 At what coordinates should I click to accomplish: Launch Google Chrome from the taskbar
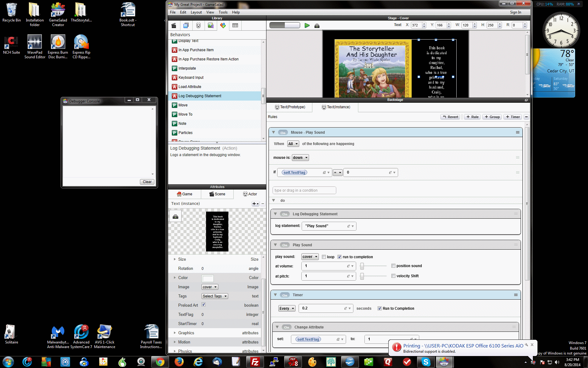pos(160,362)
